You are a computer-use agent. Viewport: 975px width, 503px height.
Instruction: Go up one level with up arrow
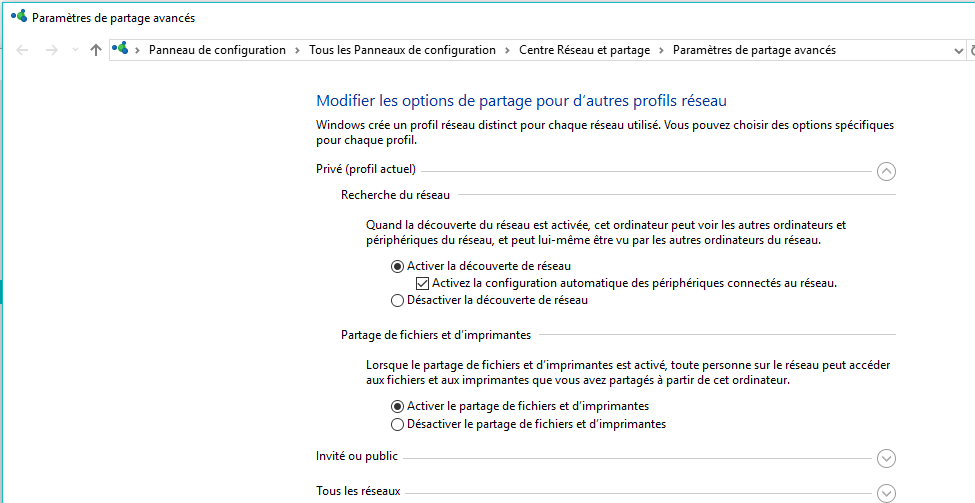tap(96, 50)
